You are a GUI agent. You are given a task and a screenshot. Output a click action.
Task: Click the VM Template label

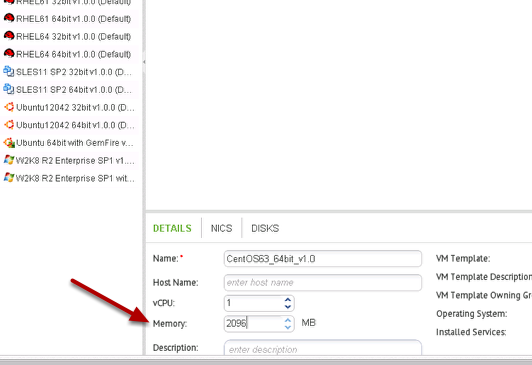click(463, 258)
